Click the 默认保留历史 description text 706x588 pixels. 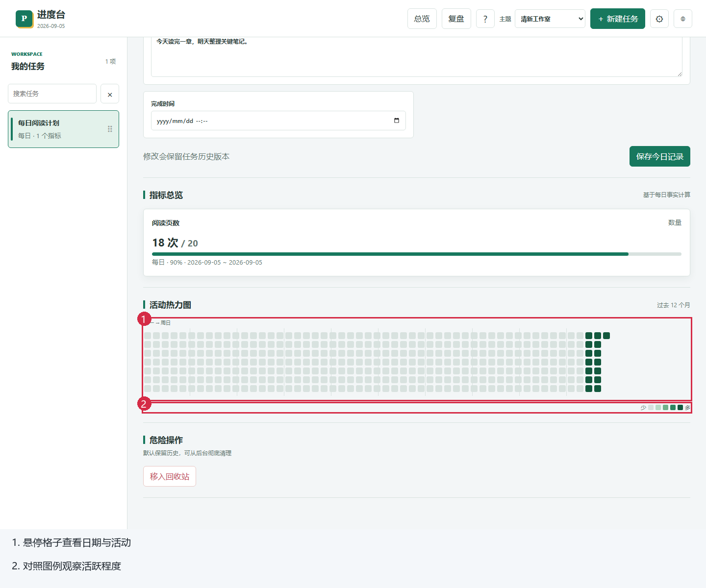(x=187, y=453)
